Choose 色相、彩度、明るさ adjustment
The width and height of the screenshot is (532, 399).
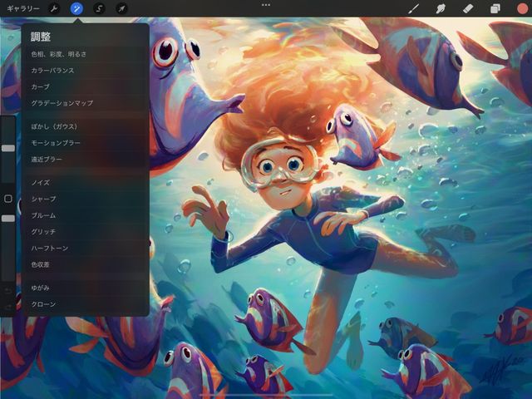[x=86, y=54]
